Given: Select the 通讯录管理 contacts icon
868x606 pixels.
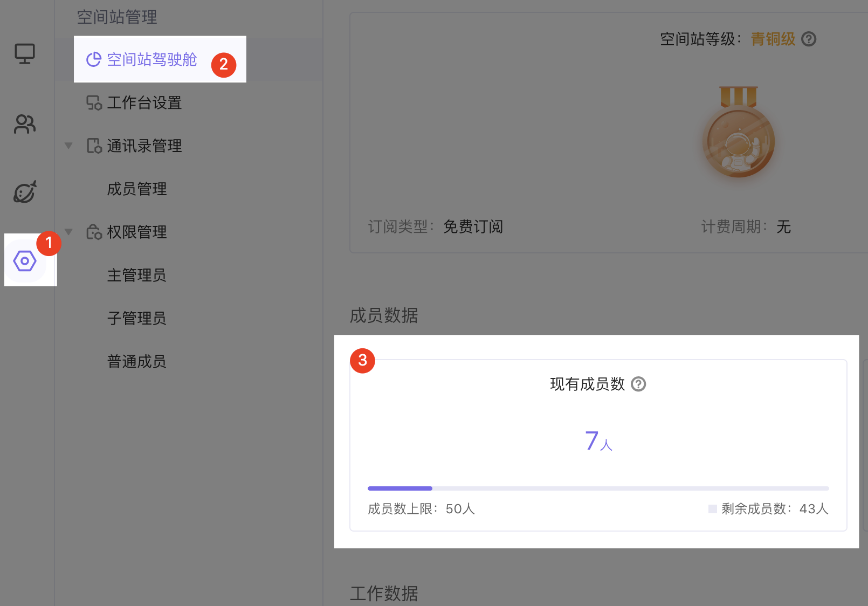Looking at the screenshot, I should pyautogui.click(x=94, y=146).
